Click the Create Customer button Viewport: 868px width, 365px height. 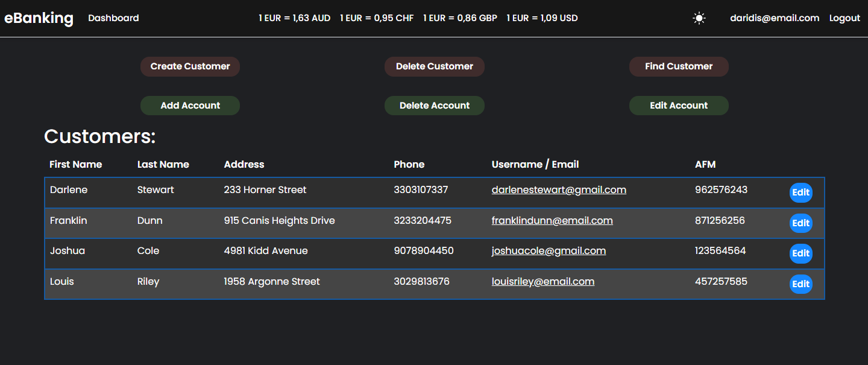point(190,66)
